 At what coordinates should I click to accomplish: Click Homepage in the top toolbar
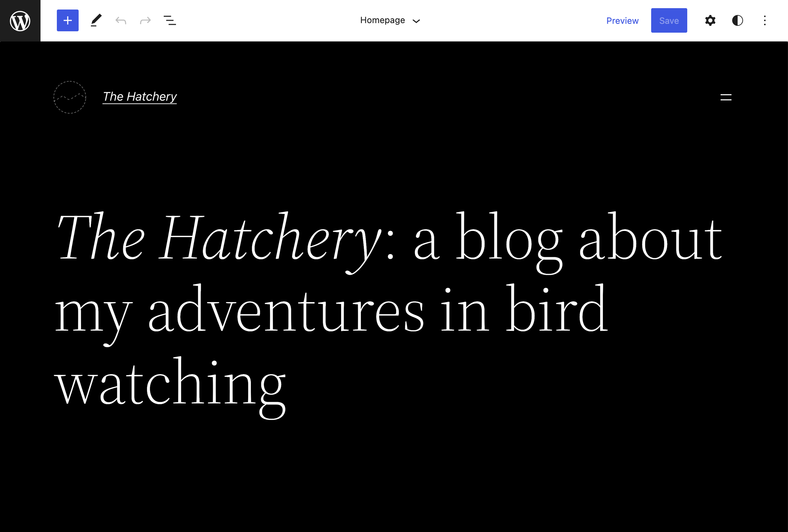pos(382,20)
